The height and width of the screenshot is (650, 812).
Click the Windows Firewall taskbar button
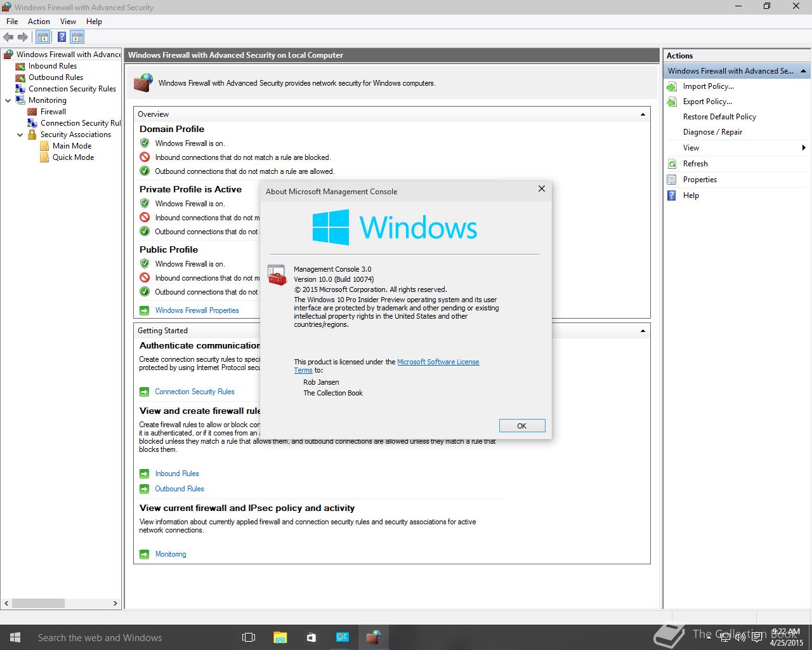373,637
